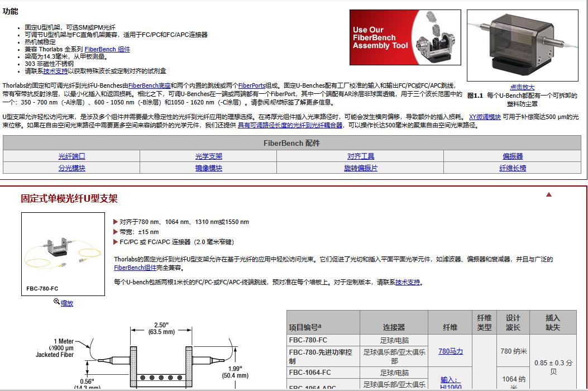Click the magnifier icon beside 缩放
Viewport: 588px width, 391px height.
tap(56, 301)
